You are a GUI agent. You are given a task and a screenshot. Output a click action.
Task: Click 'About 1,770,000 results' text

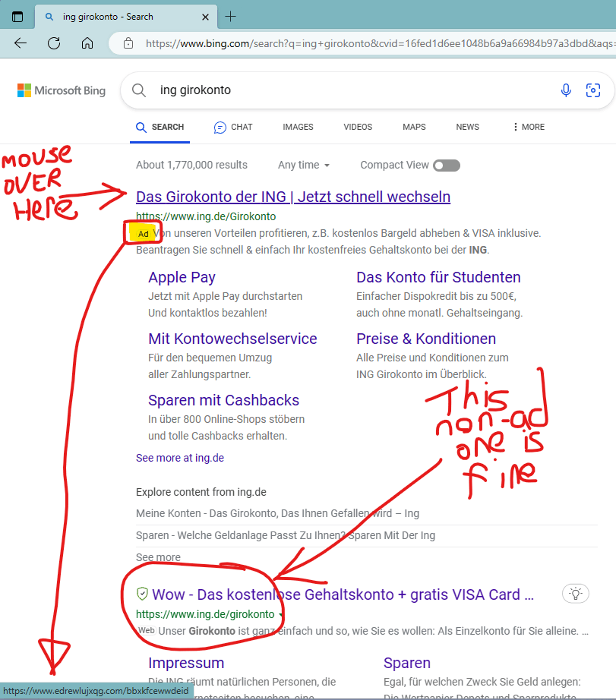(191, 166)
